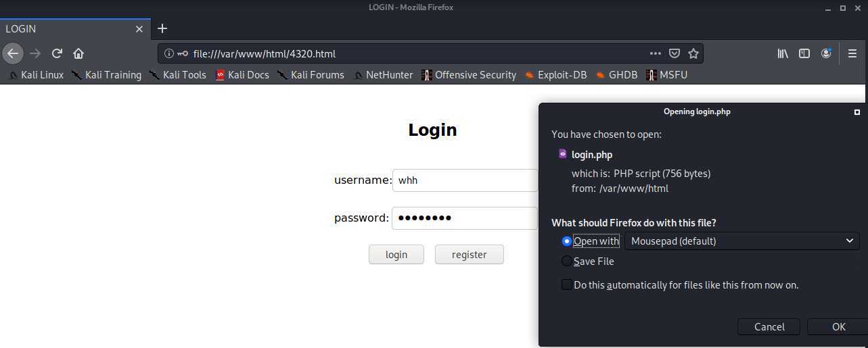This screenshot has height=348, width=868.
Task: Open the MSFU bookmark
Action: click(667, 75)
